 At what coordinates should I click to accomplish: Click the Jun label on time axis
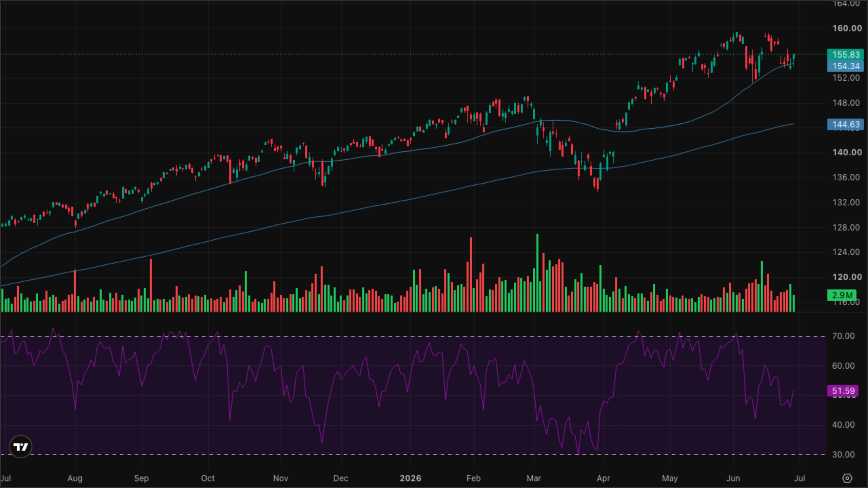coord(733,478)
